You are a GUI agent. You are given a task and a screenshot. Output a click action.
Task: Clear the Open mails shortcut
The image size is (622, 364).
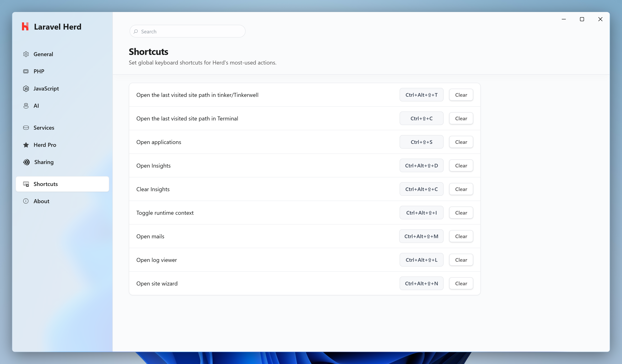pyautogui.click(x=461, y=236)
